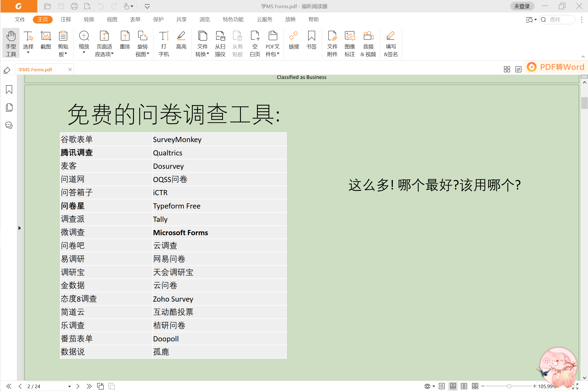Click the Save icon in title bar
The width and height of the screenshot is (588, 392).
point(61,6)
